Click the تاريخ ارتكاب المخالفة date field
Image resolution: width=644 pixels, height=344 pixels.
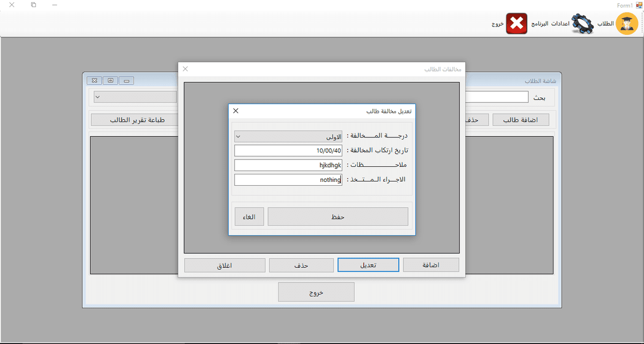288,151
